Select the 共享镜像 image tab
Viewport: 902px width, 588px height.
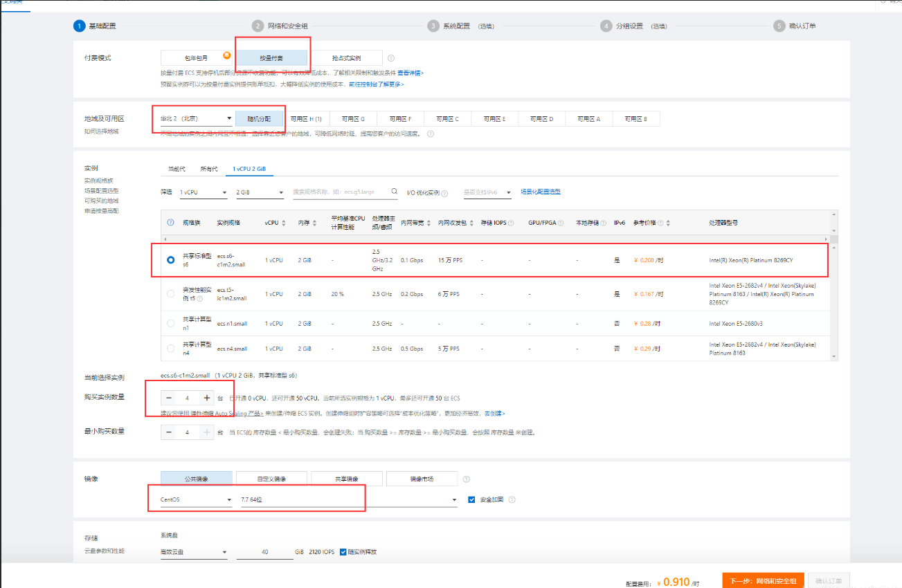pos(347,479)
